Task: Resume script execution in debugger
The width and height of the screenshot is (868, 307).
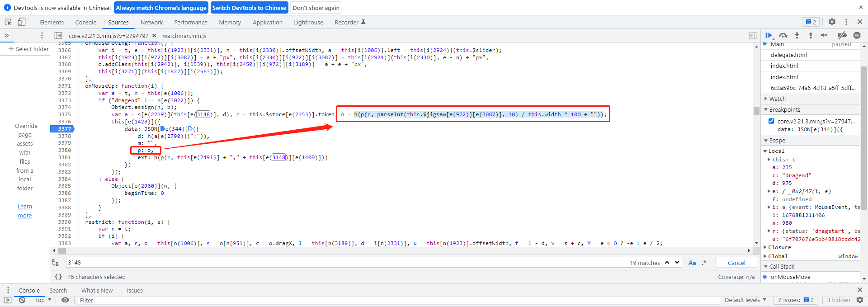Action: [769, 35]
